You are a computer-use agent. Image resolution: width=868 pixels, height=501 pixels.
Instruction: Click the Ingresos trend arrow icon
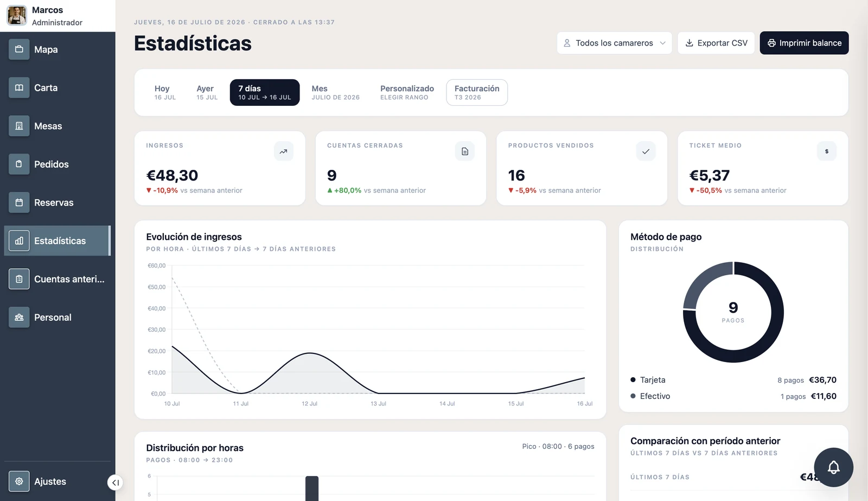(x=284, y=151)
